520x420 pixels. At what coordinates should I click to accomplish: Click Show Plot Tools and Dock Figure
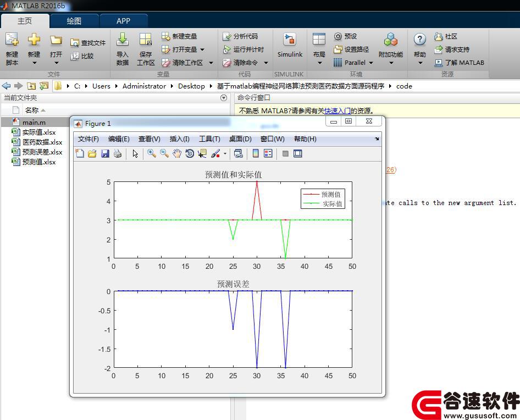pos(298,153)
